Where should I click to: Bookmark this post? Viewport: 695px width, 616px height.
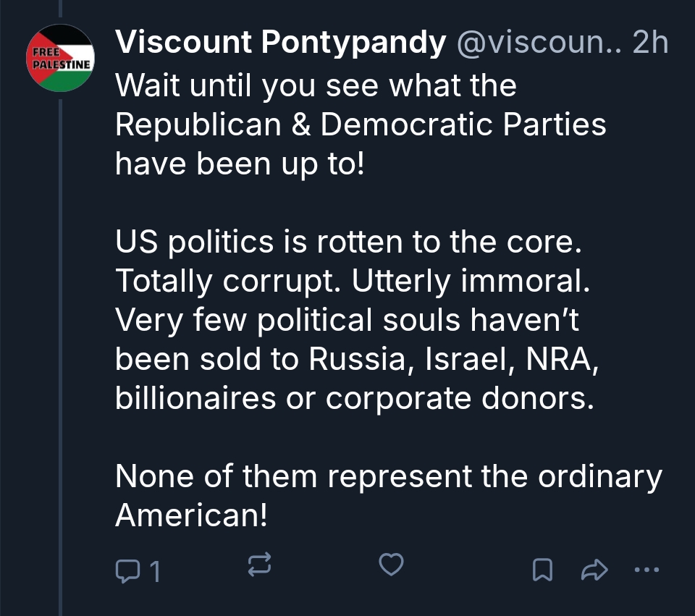click(542, 571)
